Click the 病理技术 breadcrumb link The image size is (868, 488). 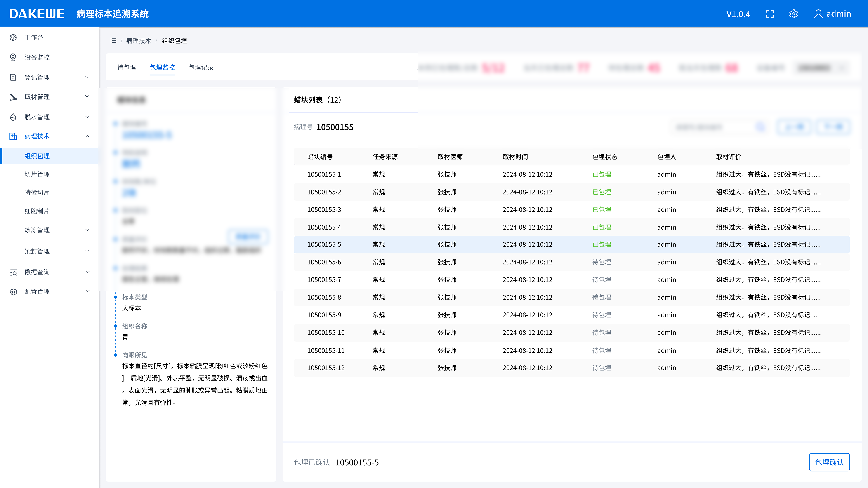click(x=139, y=41)
